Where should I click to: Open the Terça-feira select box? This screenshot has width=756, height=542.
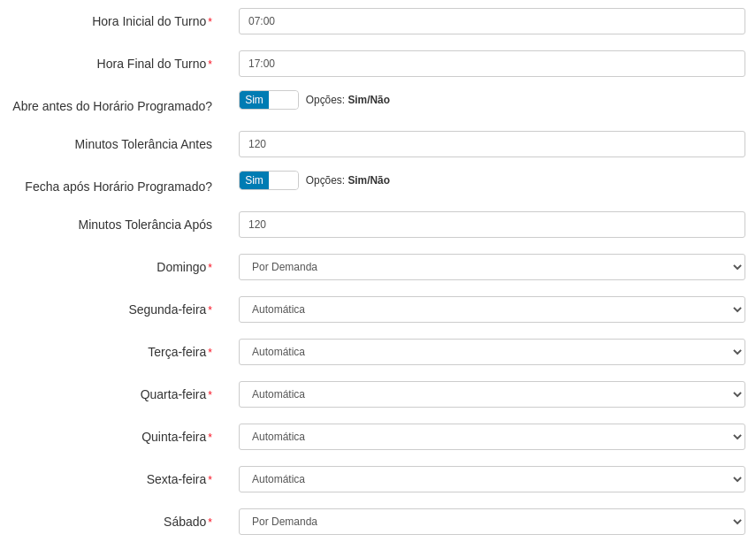(492, 352)
